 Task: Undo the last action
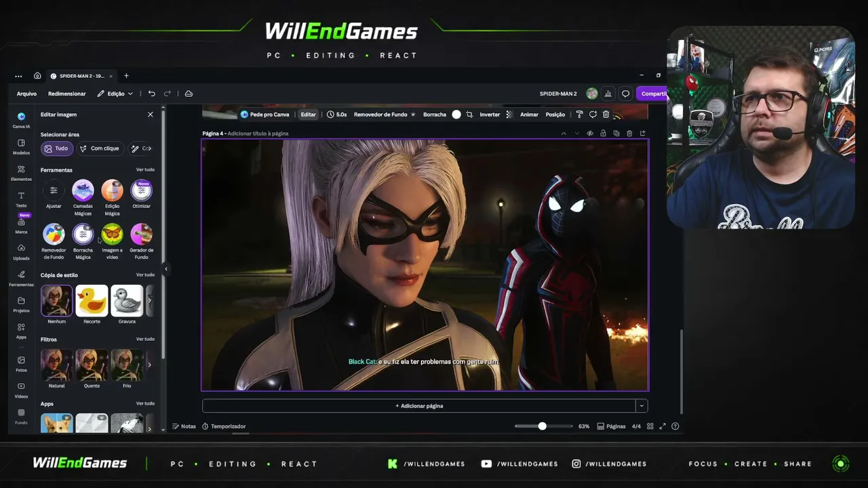152,94
